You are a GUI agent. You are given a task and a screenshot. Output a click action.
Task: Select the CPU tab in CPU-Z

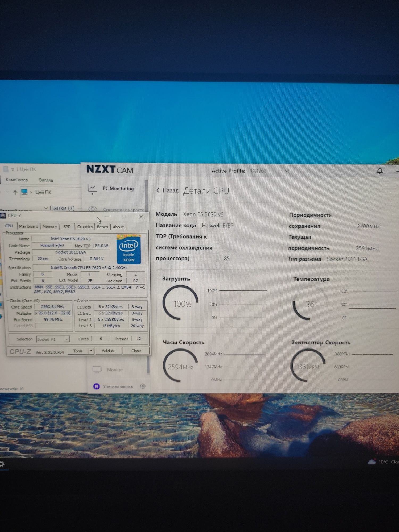pyautogui.click(x=9, y=226)
